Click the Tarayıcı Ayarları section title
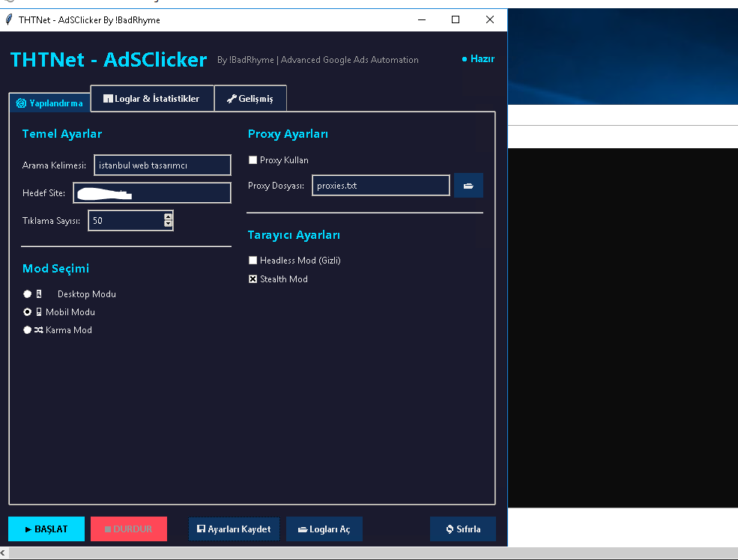 [294, 235]
